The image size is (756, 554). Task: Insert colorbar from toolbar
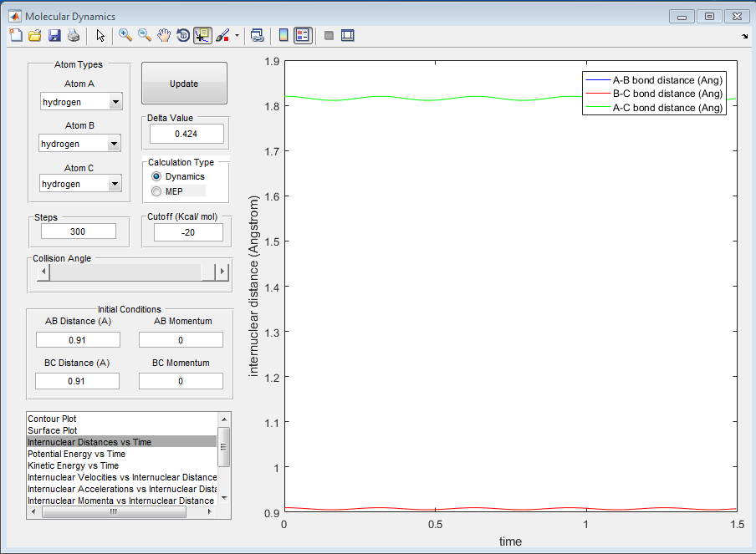(283, 35)
